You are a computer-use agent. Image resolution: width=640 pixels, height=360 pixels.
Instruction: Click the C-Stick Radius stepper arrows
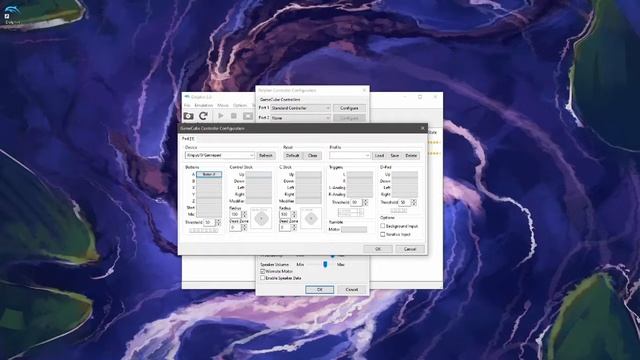pos(294,214)
